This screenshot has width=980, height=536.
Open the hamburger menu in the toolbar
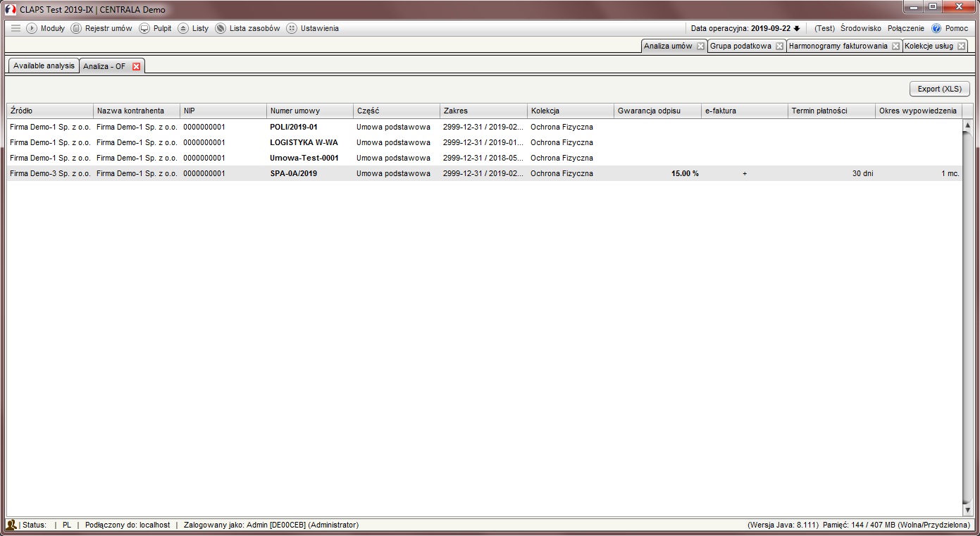[x=15, y=28]
